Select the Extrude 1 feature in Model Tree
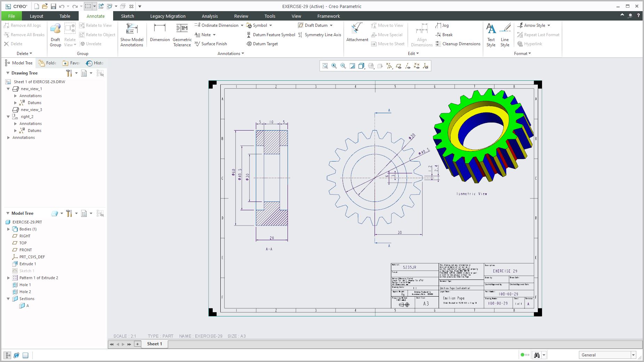The height and width of the screenshot is (362, 644). [x=28, y=264]
